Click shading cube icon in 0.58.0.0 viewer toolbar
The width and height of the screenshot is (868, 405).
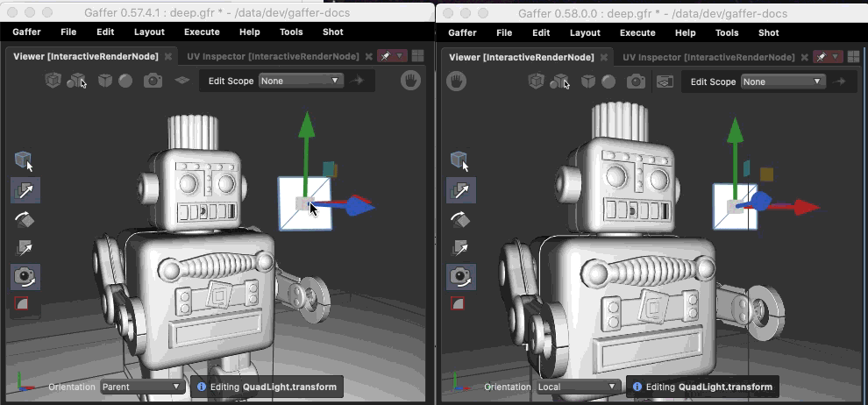[x=588, y=82]
